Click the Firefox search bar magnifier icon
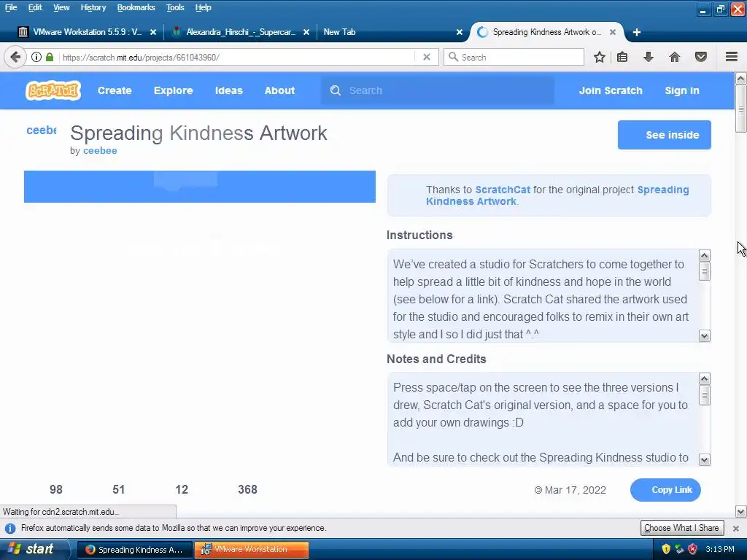Image resolution: width=747 pixels, height=560 pixels. click(x=454, y=57)
